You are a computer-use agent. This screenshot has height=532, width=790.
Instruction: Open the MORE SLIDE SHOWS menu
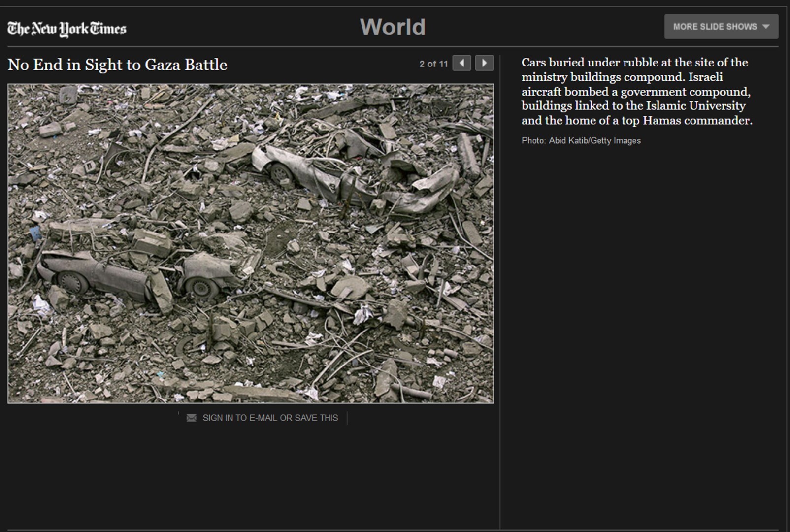pos(715,27)
